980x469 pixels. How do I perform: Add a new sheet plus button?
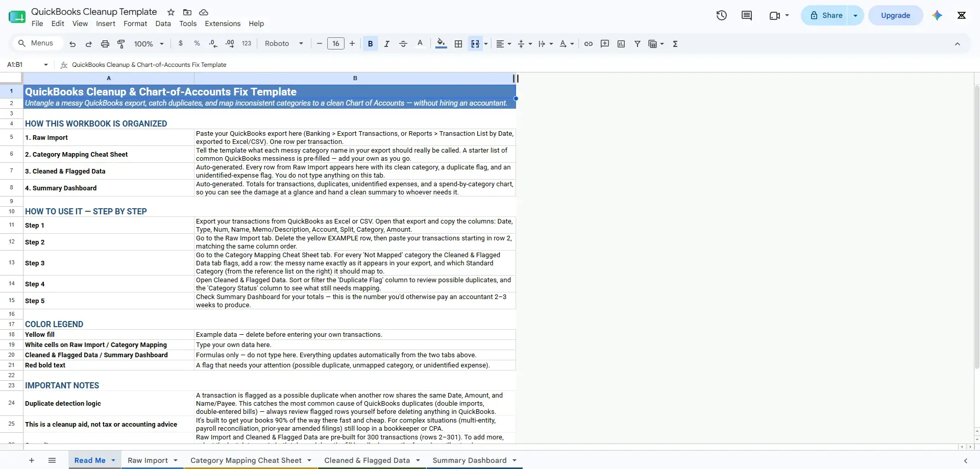(32, 460)
